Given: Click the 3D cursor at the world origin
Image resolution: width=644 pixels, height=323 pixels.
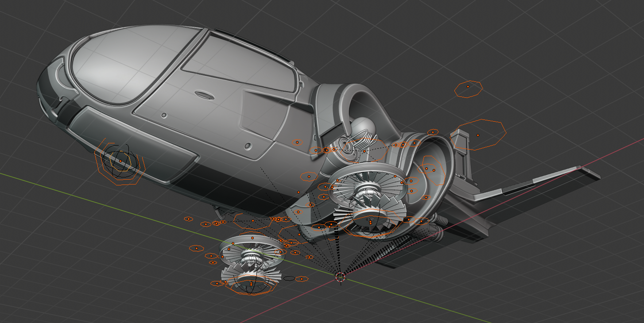Looking at the screenshot, I should click(340, 277).
